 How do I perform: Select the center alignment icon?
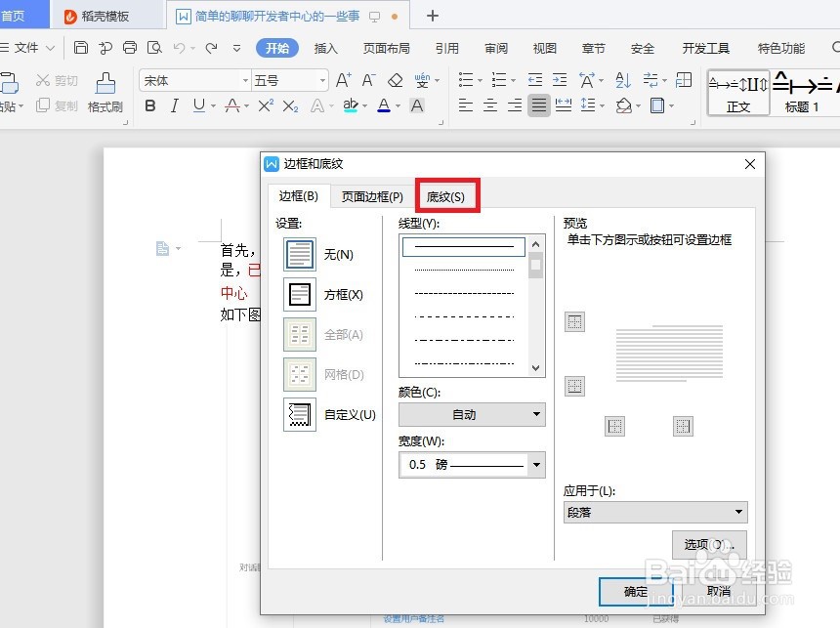pos(490,105)
